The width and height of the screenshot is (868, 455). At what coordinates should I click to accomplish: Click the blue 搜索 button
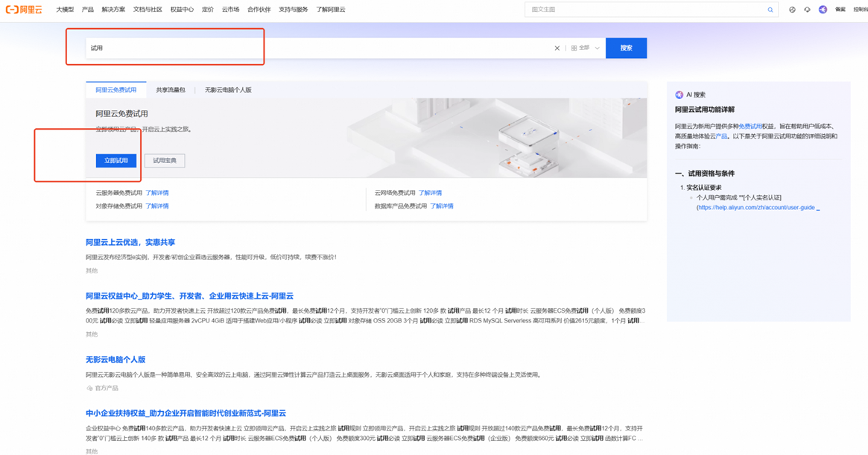pos(626,48)
